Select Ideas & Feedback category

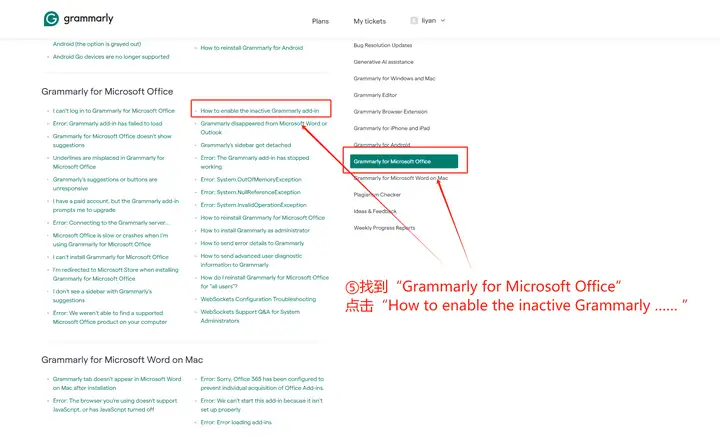pos(375,211)
